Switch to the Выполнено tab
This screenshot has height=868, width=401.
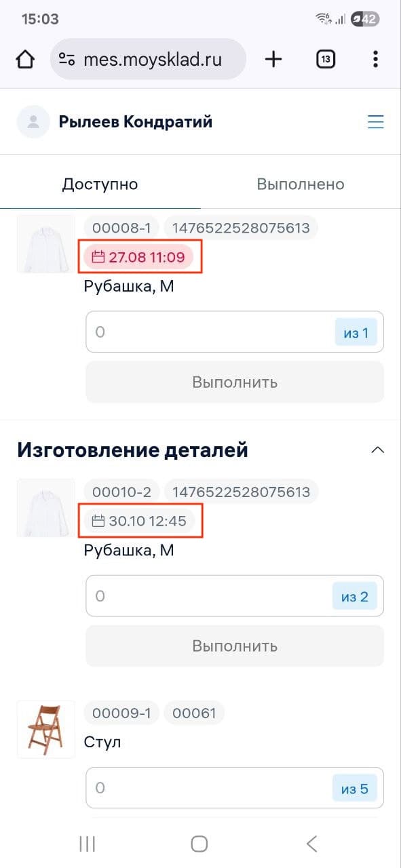[301, 183]
